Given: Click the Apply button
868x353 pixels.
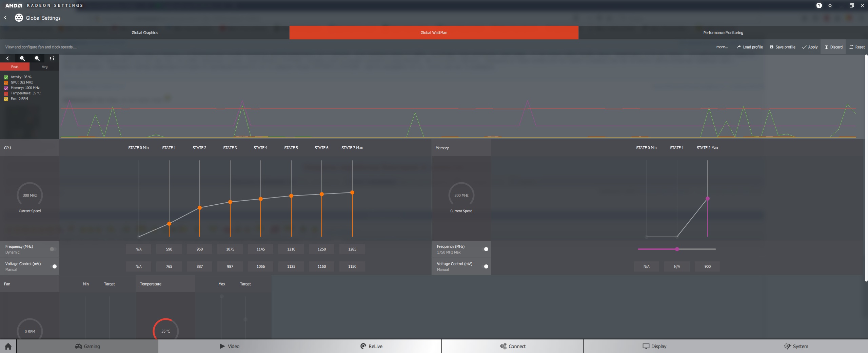Looking at the screenshot, I should pos(810,47).
